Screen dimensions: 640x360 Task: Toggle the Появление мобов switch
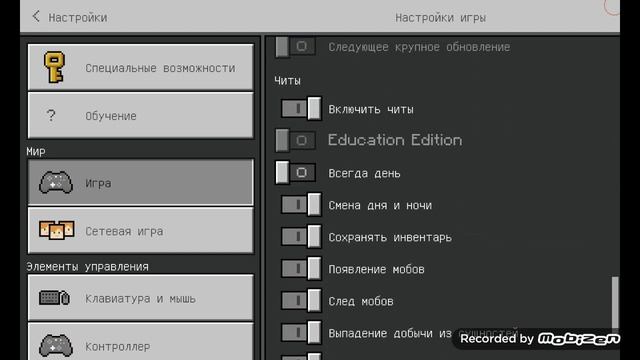coord(301,269)
